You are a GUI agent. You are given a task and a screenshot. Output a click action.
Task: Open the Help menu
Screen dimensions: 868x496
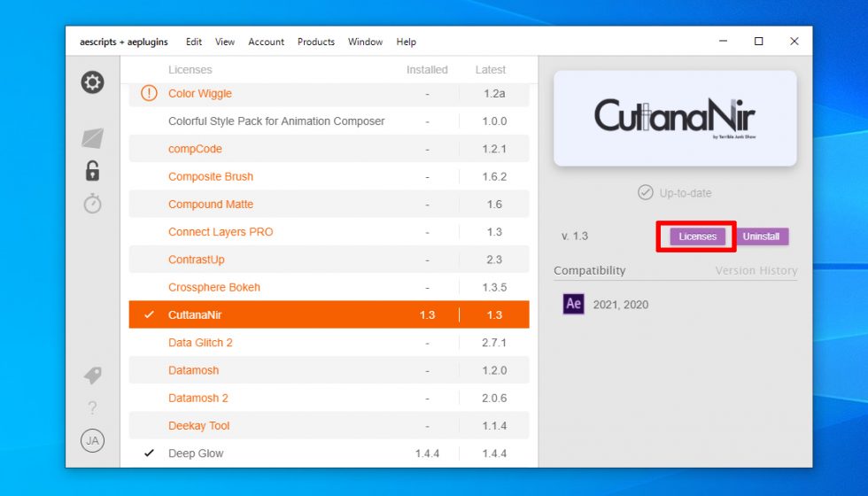(407, 42)
